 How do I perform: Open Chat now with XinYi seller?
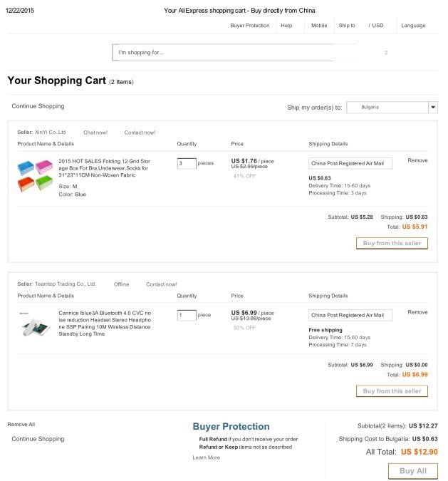click(x=95, y=133)
